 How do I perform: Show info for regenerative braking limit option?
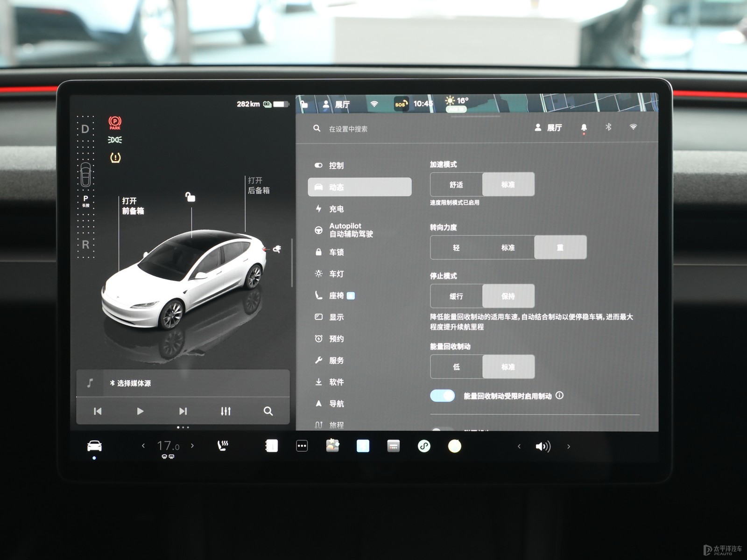point(560,395)
